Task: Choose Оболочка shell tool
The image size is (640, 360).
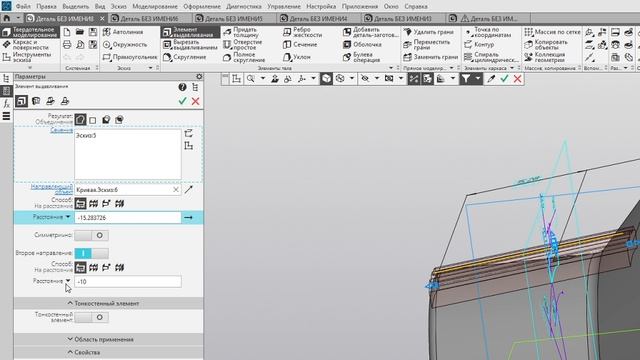Action: [362, 45]
